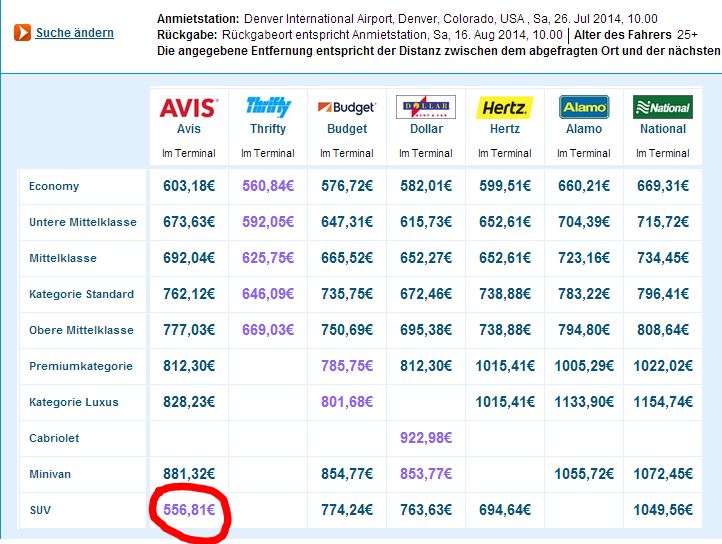Pick Hertz SUV price 694,64€

pyautogui.click(x=505, y=510)
